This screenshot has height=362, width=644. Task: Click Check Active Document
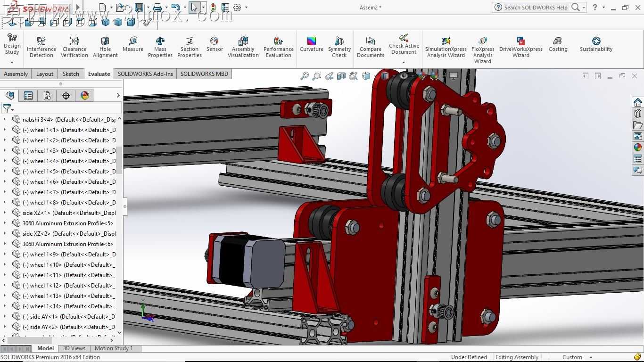tap(404, 44)
